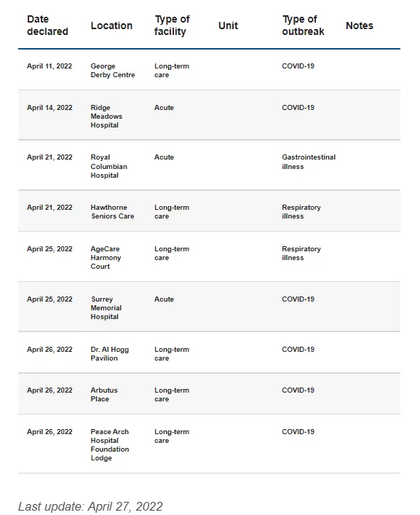Click the April 14, 2022 date cell
This screenshot has width=420, height=515.
(x=49, y=108)
